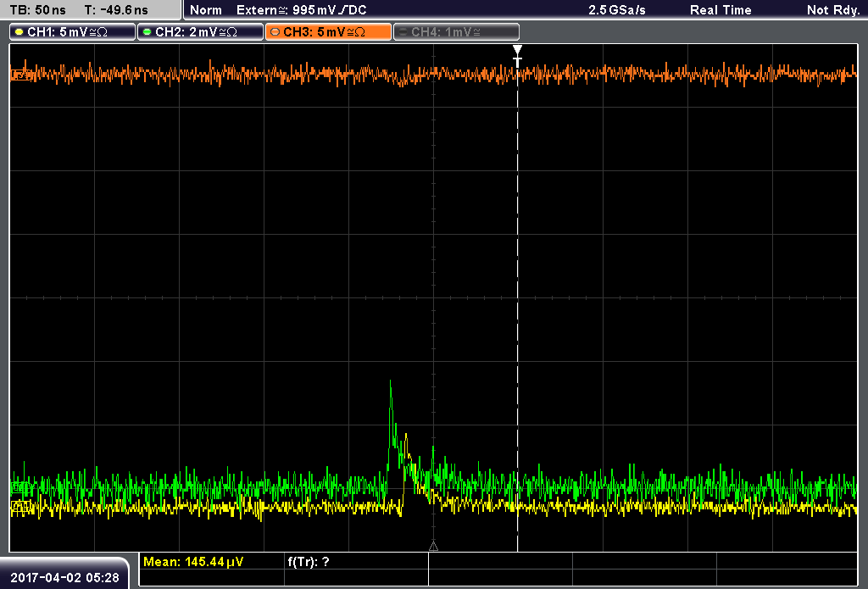Click the T: -49.6 ns trigger time readout
This screenshot has height=589, width=868.
(x=116, y=10)
